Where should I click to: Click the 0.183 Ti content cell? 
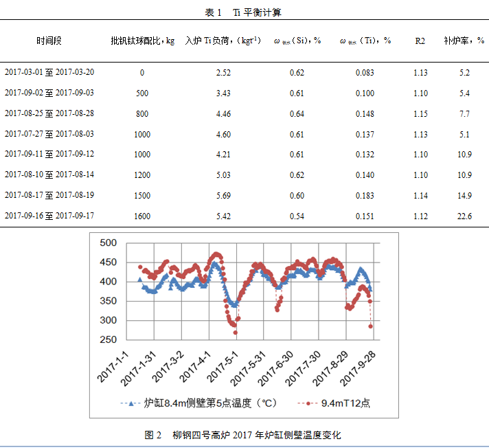pos(365,196)
